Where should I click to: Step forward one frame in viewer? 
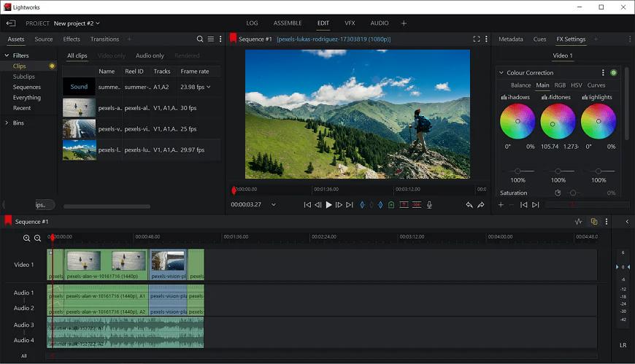[339, 205]
